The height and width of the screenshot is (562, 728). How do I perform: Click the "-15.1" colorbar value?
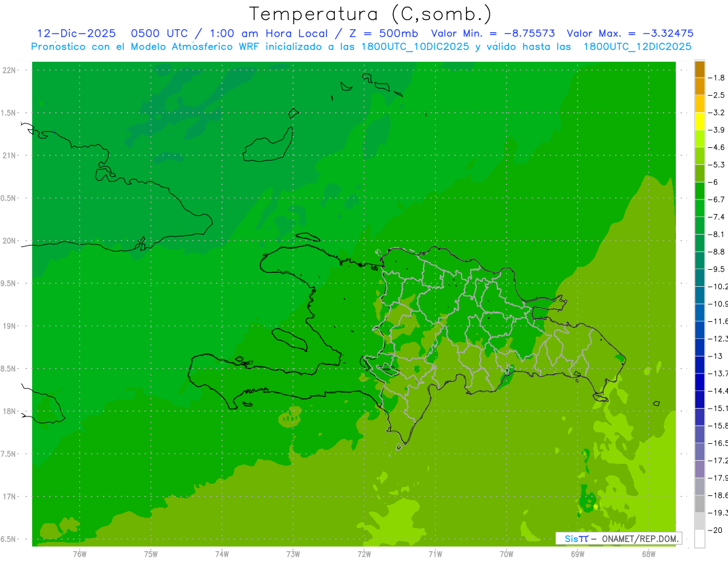[x=718, y=408]
